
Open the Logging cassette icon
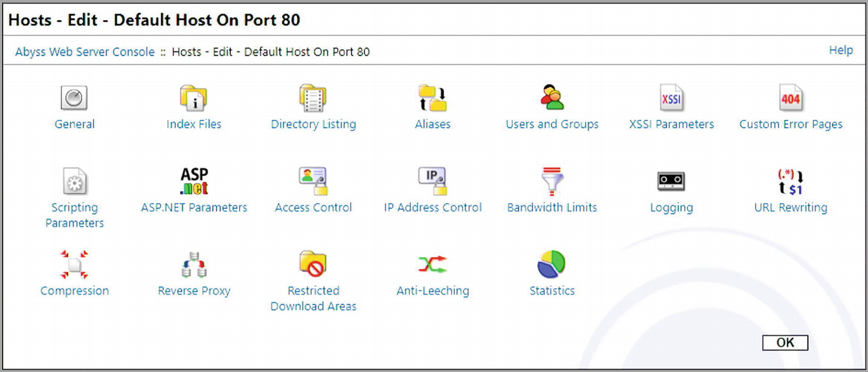pos(671,181)
